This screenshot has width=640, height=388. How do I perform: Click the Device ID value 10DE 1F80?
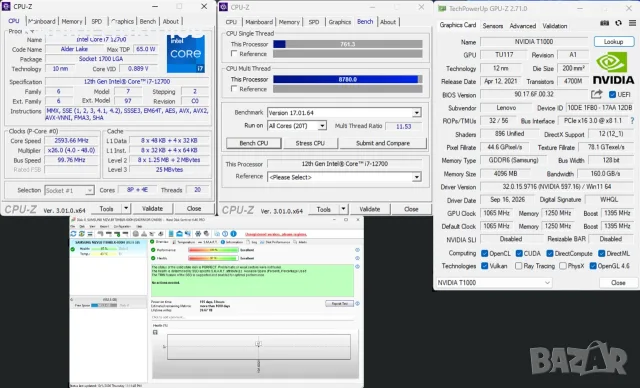(x=599, y=108)
